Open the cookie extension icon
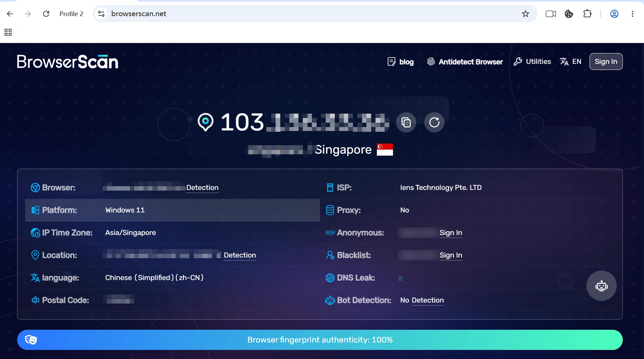644x359 pixels. tap(569, 14)
